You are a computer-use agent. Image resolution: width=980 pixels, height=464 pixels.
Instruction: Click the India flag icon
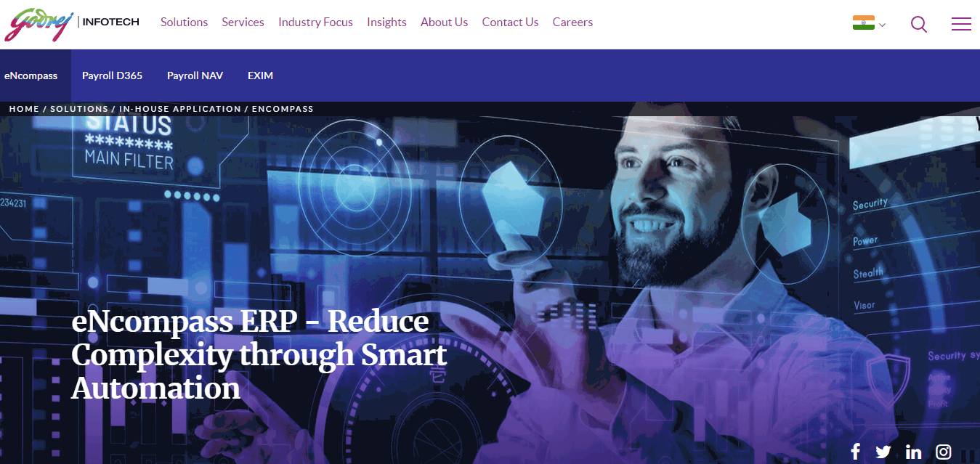coord(864,23)
